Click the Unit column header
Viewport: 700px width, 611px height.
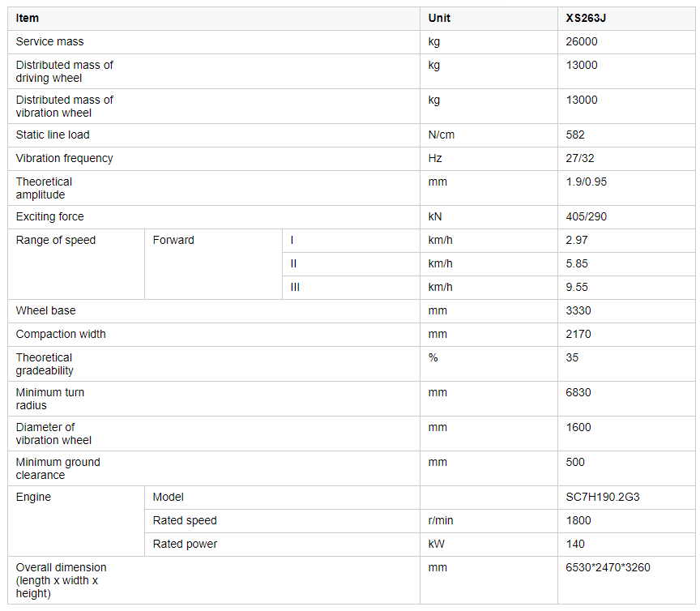point(439,19)
